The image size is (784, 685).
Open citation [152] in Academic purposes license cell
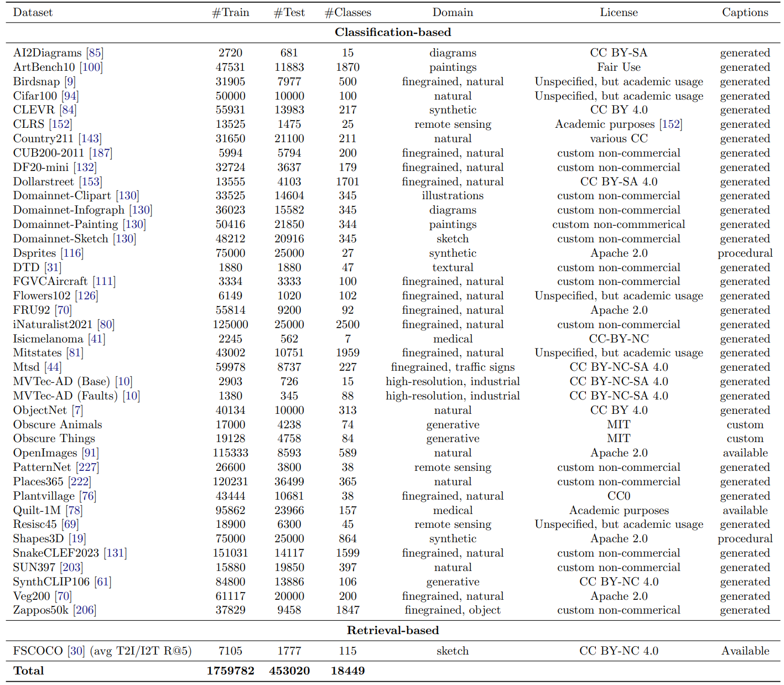coord(671,124)
